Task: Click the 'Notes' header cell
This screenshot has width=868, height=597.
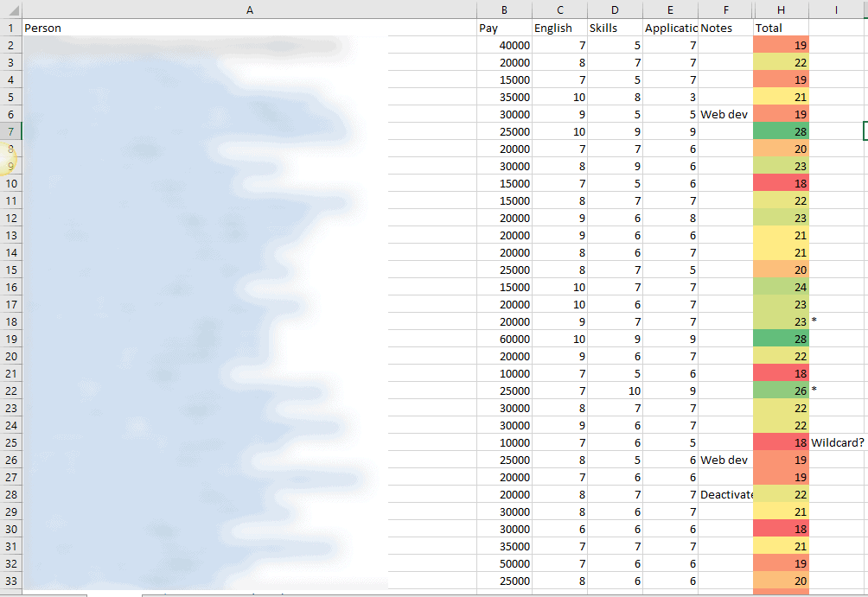Action: [725, 28]
